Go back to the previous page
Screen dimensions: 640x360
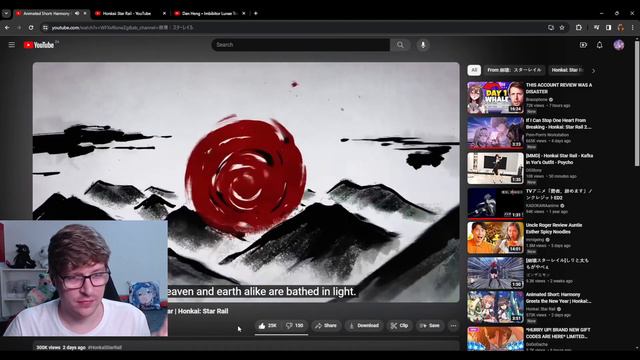pos(7,27)
